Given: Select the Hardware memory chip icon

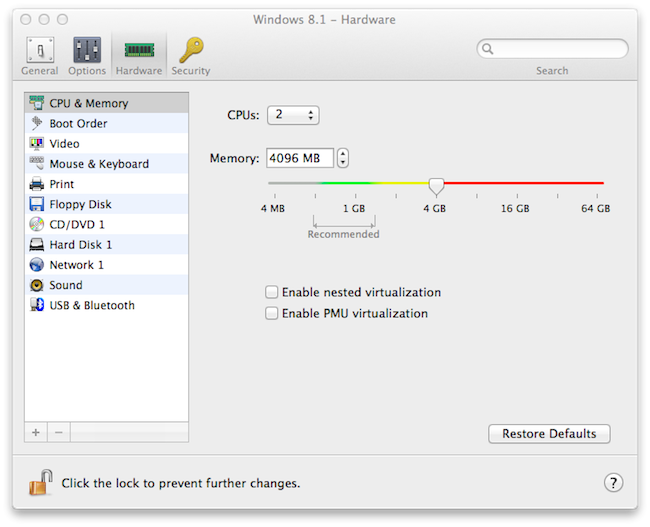Looking at the screenshot, I should pos(139,50).
